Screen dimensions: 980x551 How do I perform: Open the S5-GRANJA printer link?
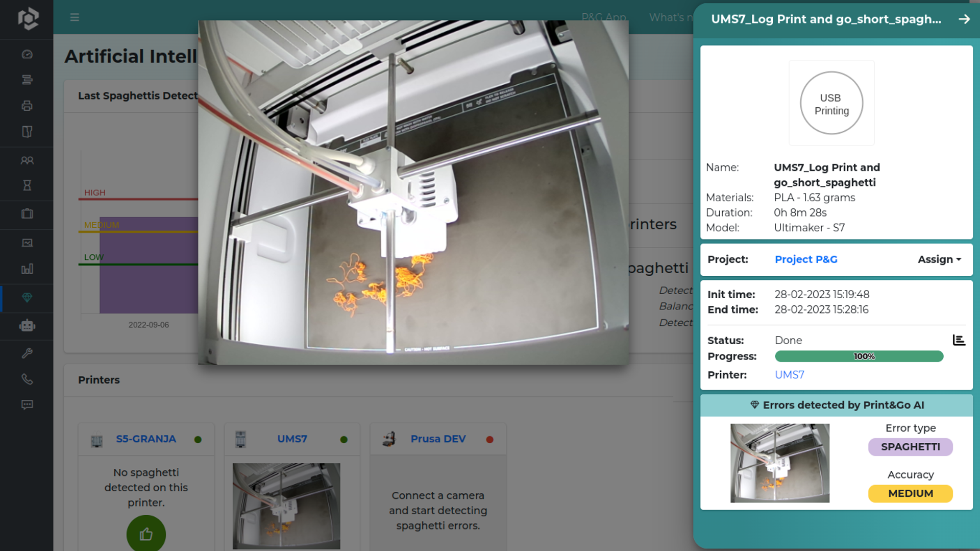146,439
